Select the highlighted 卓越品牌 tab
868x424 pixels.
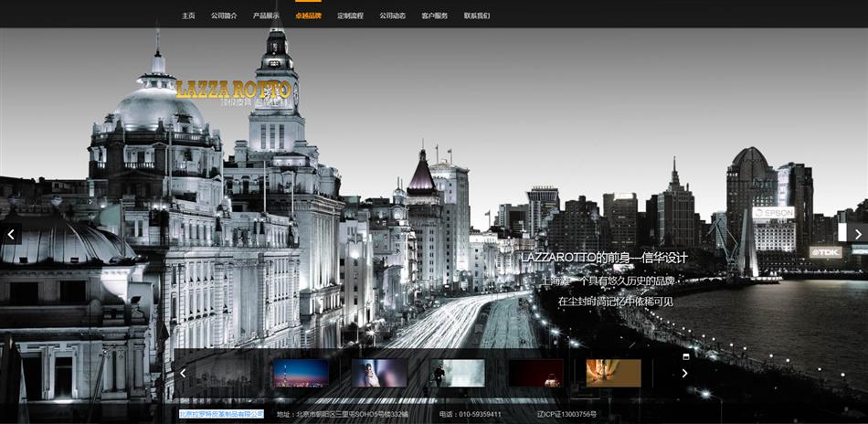tap(309, 16)
